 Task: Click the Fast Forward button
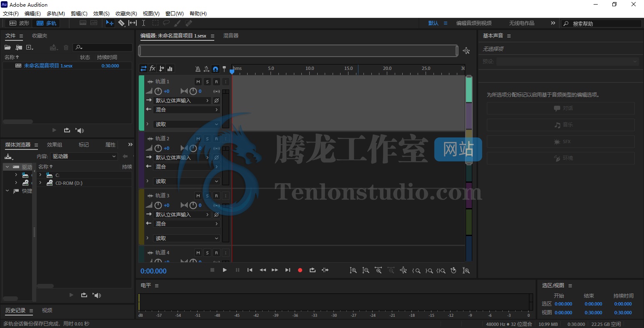[275, 270]
